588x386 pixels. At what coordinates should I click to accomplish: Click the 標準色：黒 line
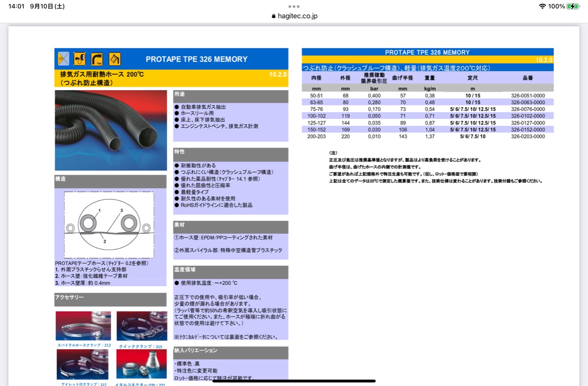tap(187, 364)
